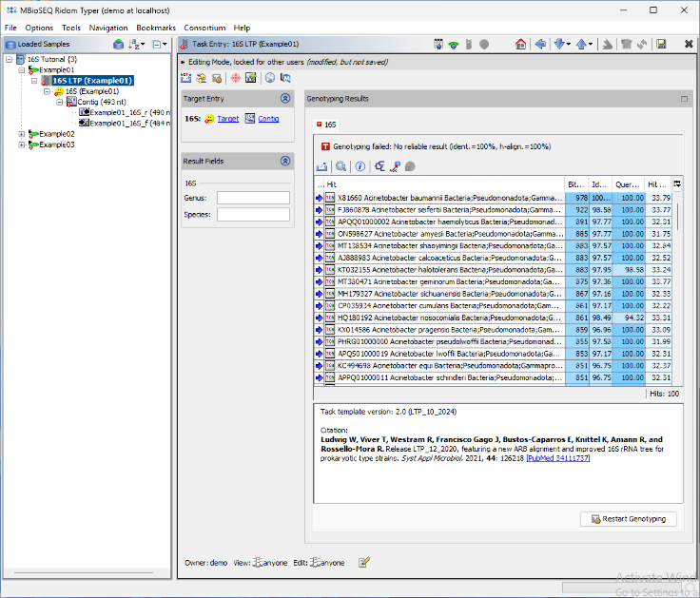Click the green wifi-like status icon
This screenshot has height=598, width=700.
coord(454,45)
